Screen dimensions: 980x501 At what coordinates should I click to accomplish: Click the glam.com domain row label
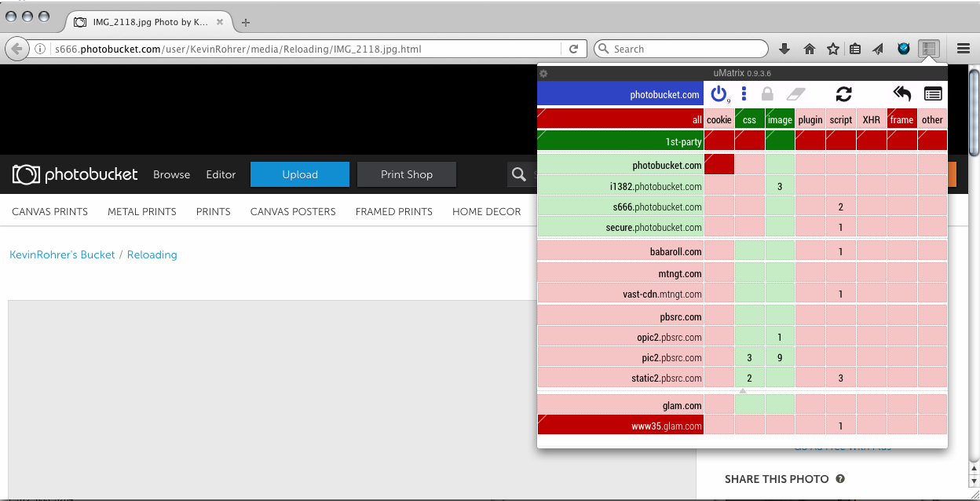point(620,405)
